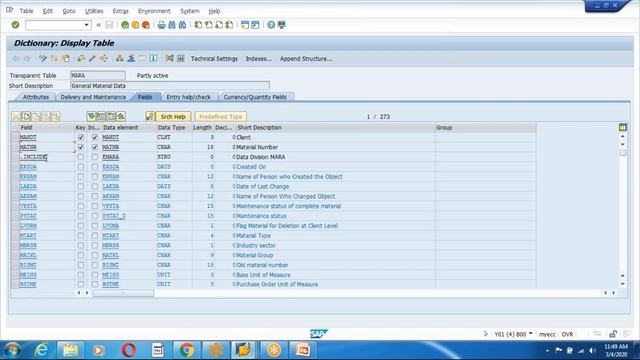Switch to Currency/Quantity Fields tab
This screenshot has height=360, width=640.
255,97
